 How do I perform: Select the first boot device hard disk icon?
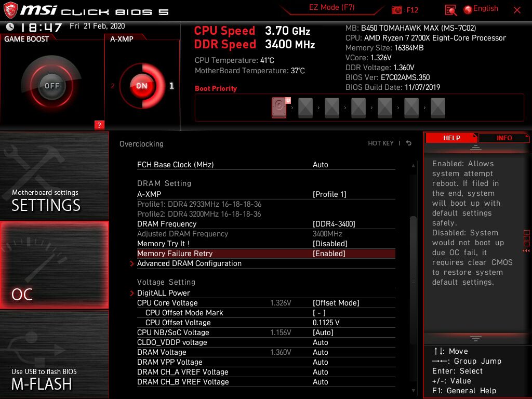(x=279, y=108)
